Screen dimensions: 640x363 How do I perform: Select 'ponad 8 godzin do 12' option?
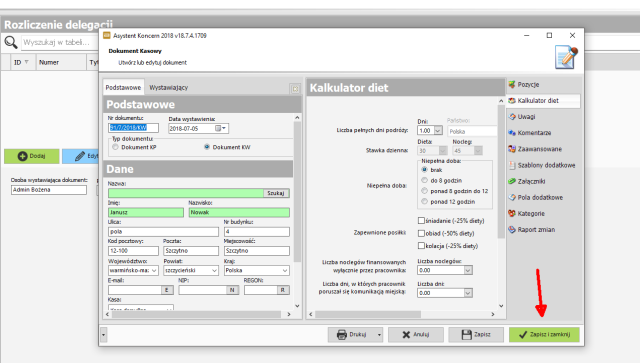tap(424, 191)
